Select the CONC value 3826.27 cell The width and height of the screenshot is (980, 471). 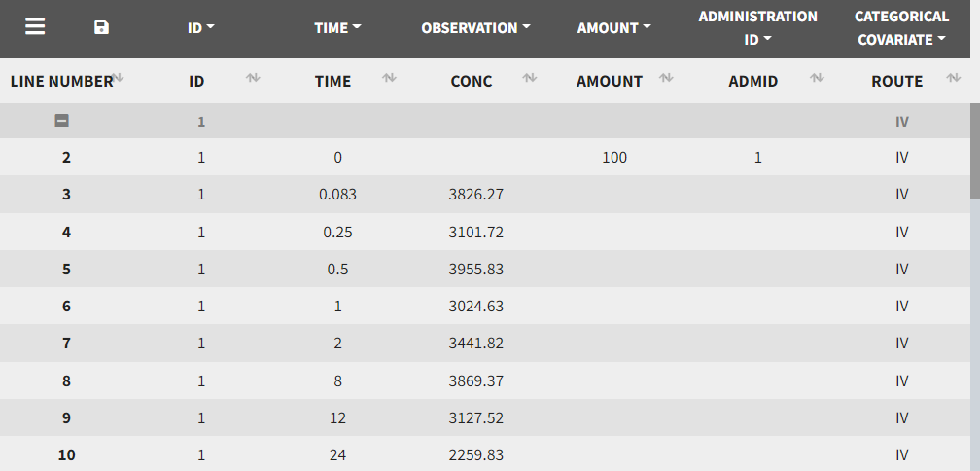476,195
